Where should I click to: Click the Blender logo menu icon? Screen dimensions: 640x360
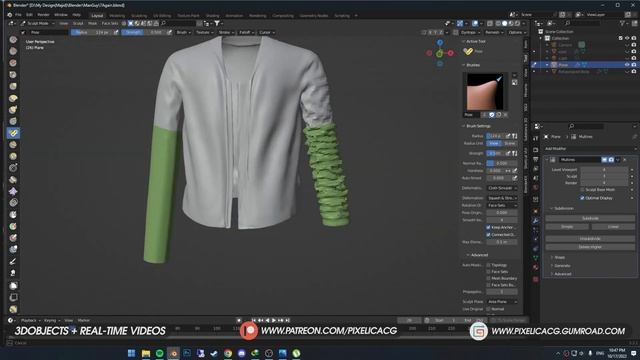[x=9, y=15]
